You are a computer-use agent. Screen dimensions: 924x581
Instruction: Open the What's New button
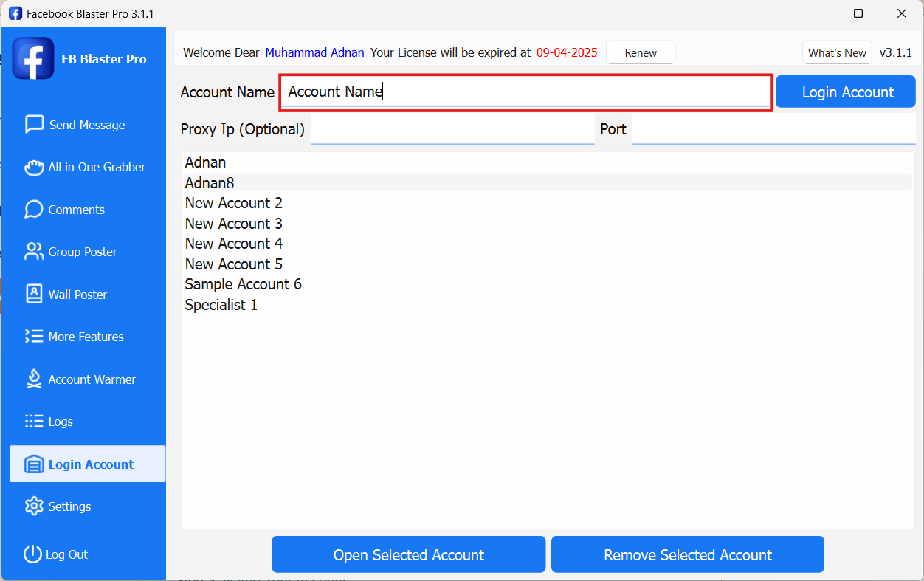(837, 53)
